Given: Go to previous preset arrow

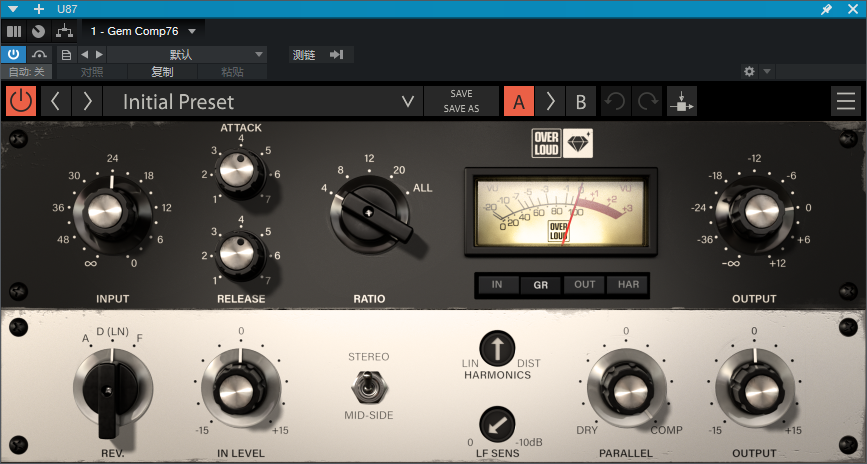Looking at the screenshot, I should click(x=55, y=101).
